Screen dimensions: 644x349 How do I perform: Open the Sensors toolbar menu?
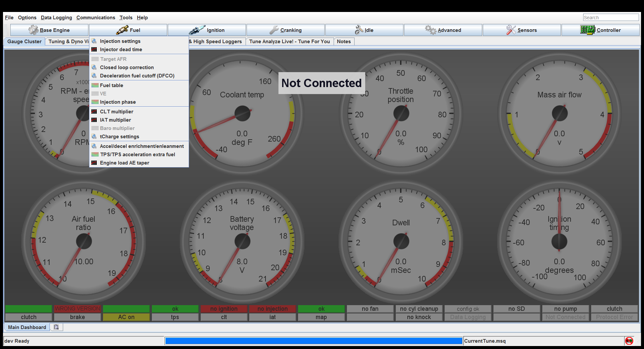click(522, 30)
